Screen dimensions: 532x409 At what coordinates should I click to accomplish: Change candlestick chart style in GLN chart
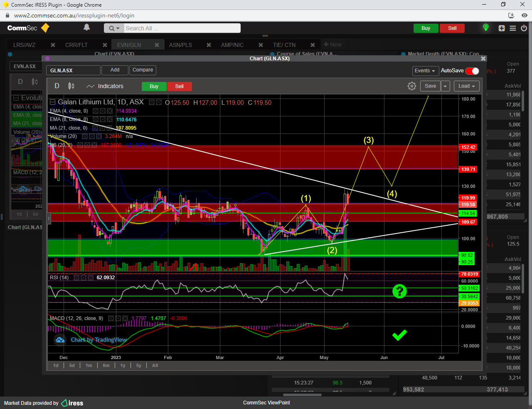click(x=71, y=86)
